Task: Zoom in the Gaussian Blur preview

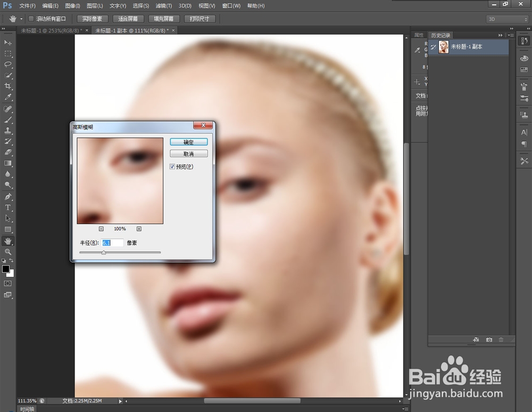Action: (139, 229)
